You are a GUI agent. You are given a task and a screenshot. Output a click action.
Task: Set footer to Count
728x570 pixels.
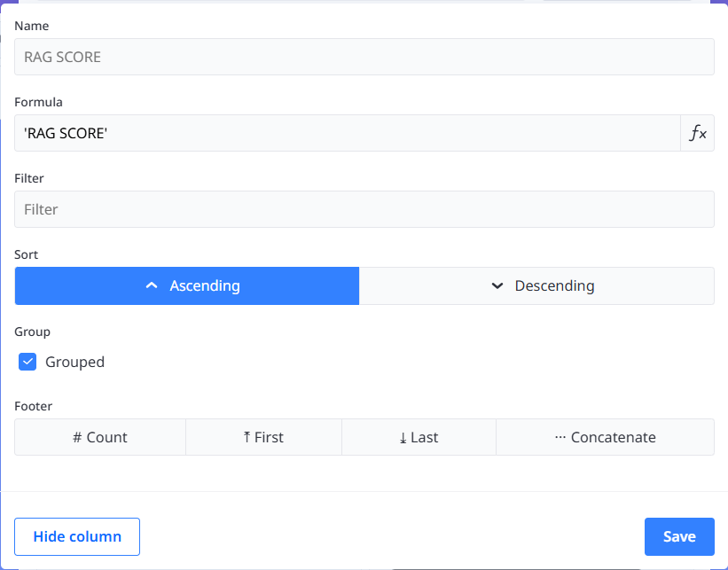click(x=100, y=438)
